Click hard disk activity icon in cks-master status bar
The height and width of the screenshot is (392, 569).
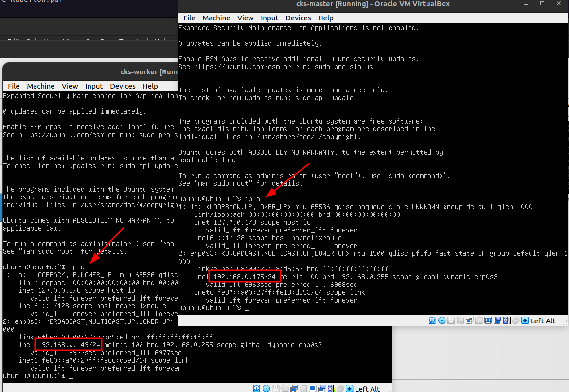432,321
